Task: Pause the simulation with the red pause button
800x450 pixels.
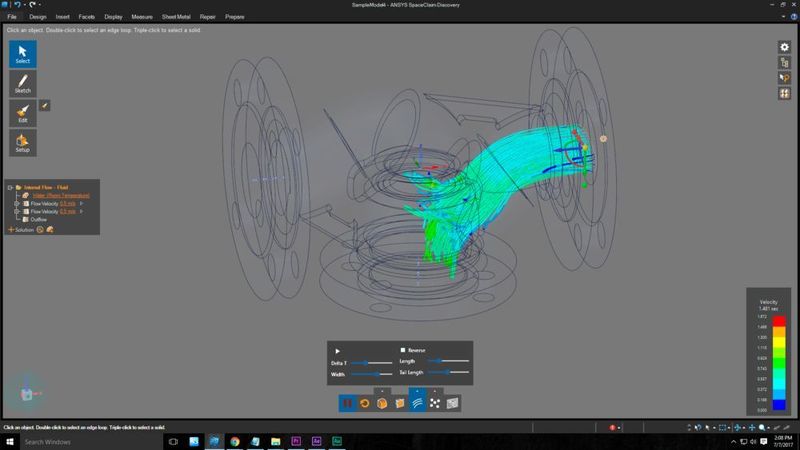Action: click(347, 403)
